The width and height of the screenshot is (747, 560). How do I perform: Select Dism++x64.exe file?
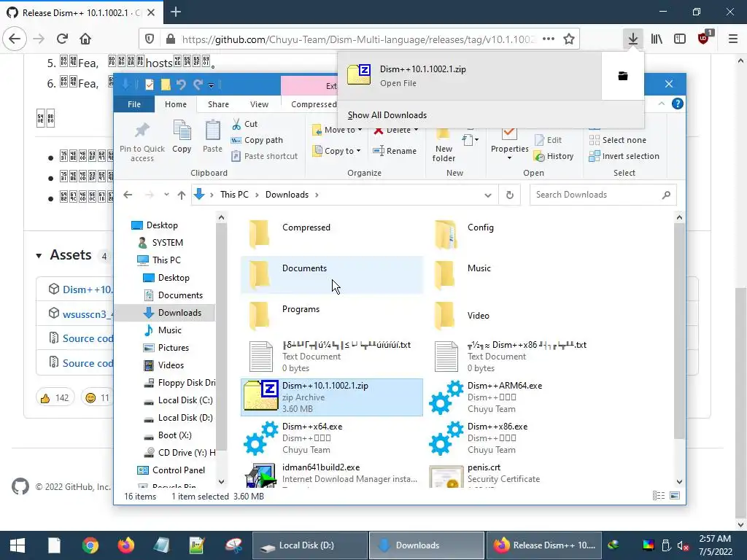tap(332, 438)
